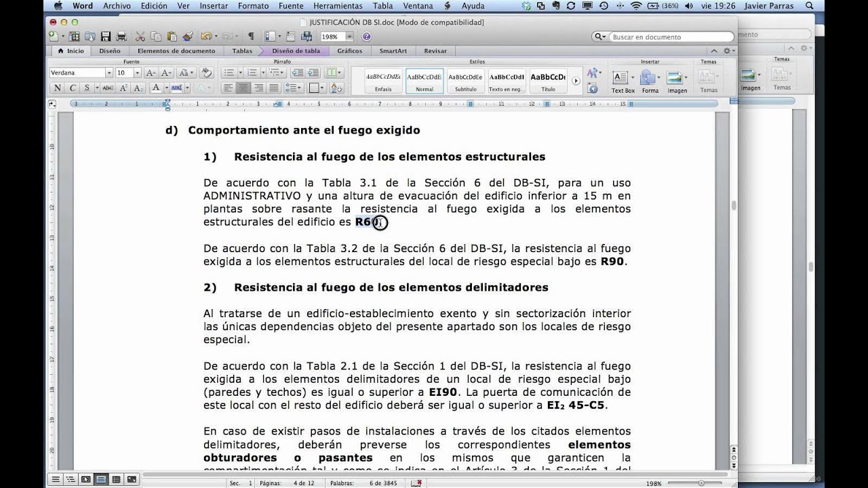Viewport: 868px width, 488px height.
Task: Open the Word Help purple question icon
Action: click(x=367, y=37)
